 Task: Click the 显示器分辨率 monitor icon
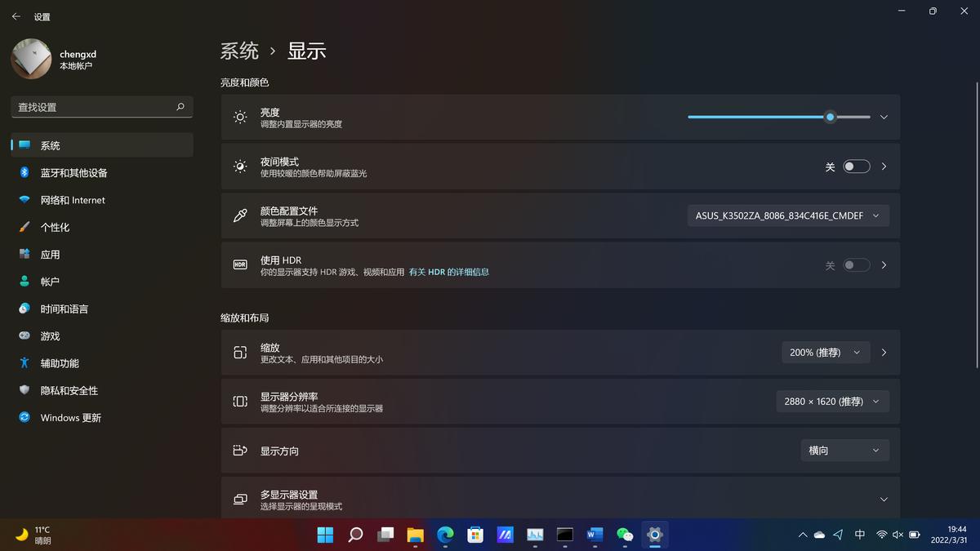coord(239,401)
